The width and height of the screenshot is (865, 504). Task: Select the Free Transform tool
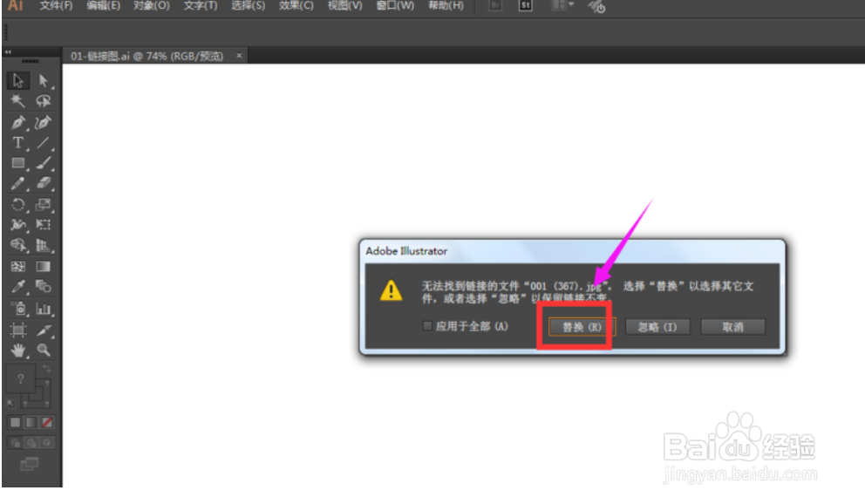click(x=44, y=225)
